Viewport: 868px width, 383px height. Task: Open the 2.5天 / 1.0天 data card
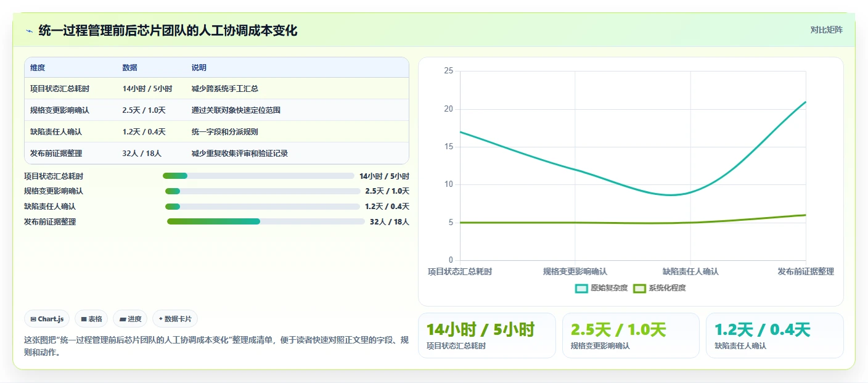[x=631, y=336]
